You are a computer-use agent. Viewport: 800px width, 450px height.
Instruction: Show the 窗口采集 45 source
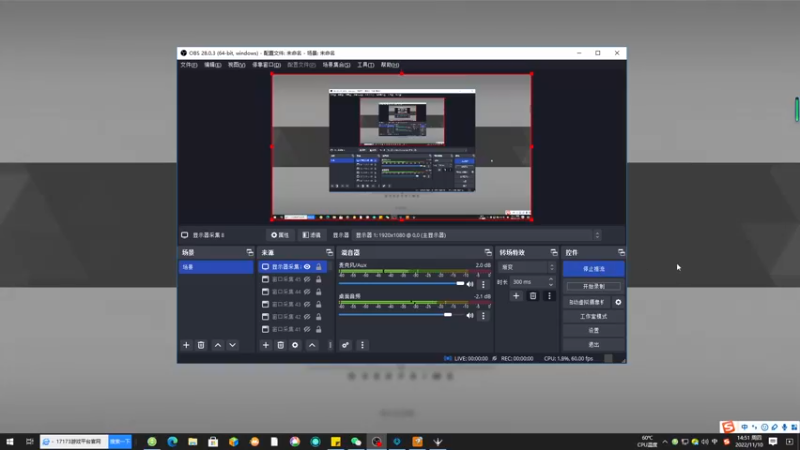pyautogui.click(x=307, y=280)
